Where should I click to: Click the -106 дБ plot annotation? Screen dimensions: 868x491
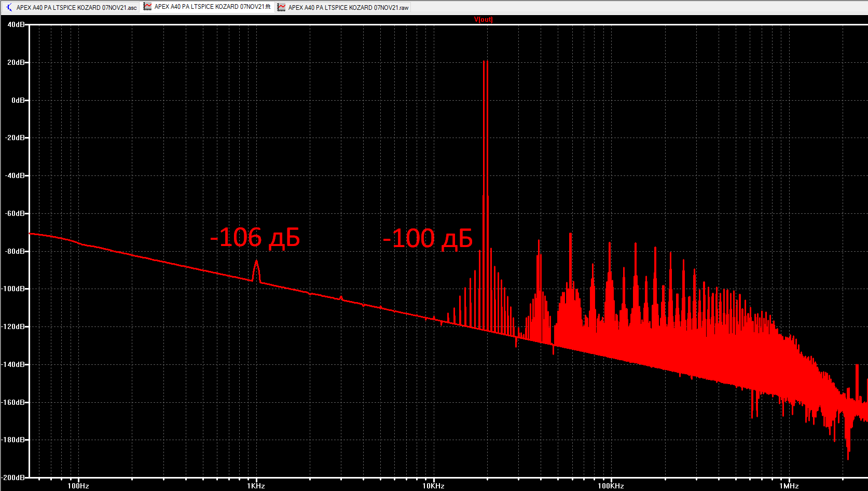pos(255,237)
